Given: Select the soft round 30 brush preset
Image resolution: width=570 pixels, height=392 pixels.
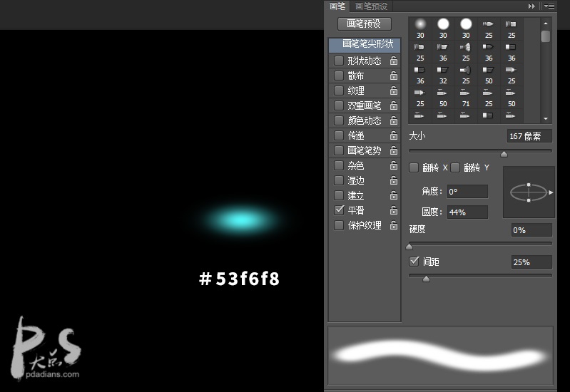Looking at the screenshot, I should [420, 28].
